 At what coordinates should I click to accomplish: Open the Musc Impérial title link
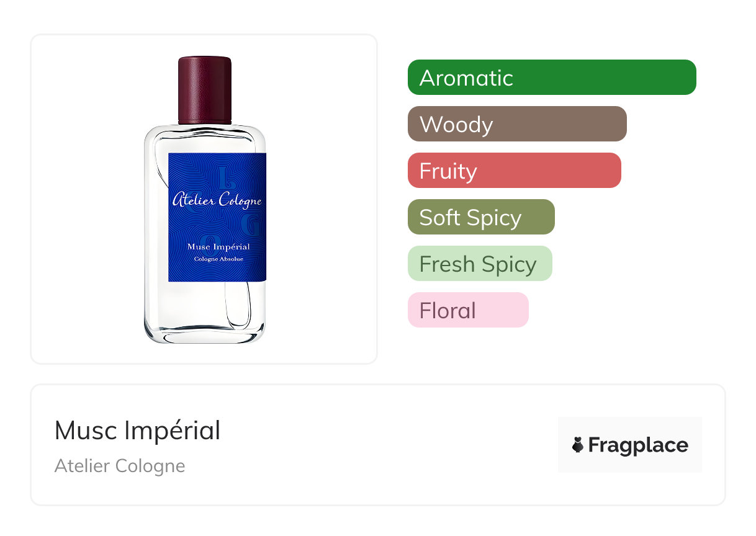[137, 431]
